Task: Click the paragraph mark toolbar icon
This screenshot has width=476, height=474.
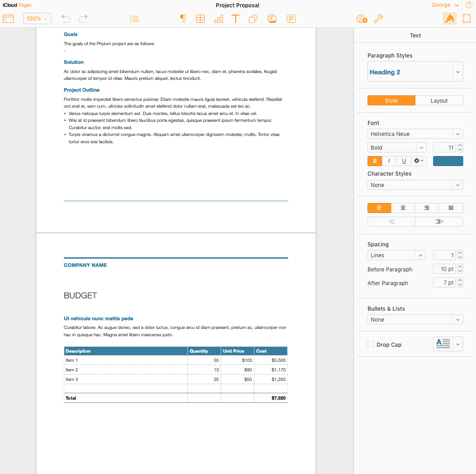Action: tap(183, 19)
